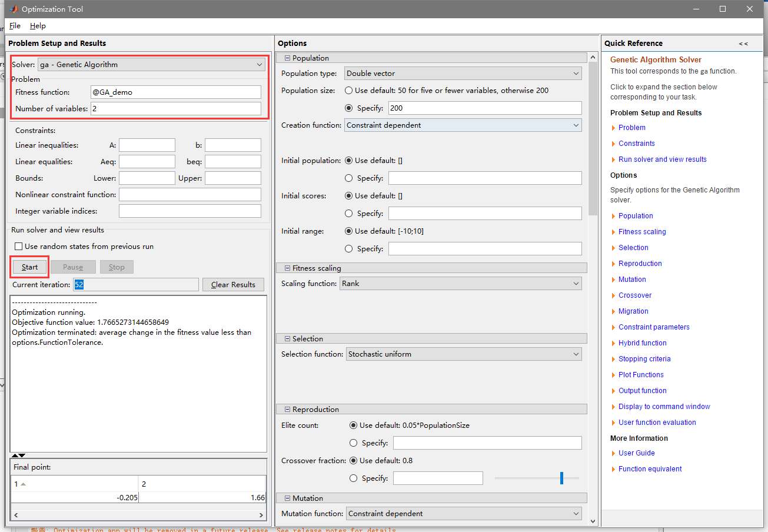Choose Specify radio for Crossover fraction
Screen dimensions: 768x532
pos(353,478)
